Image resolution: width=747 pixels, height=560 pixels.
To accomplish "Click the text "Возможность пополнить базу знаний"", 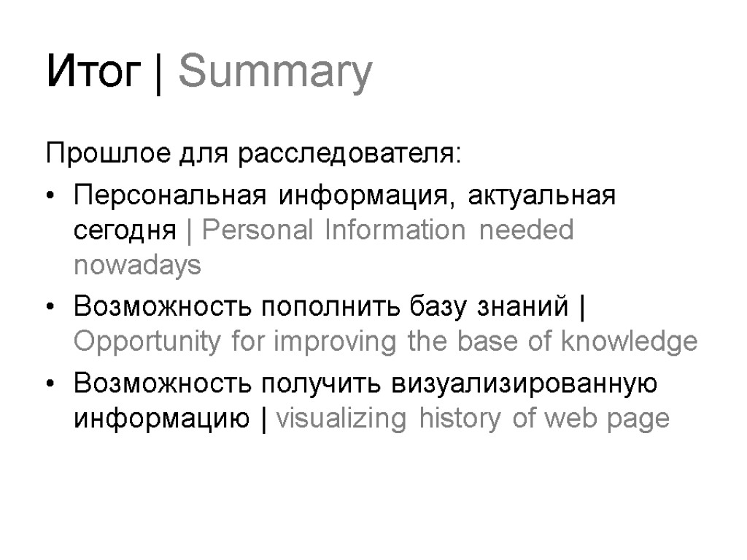I will (322, 307).
